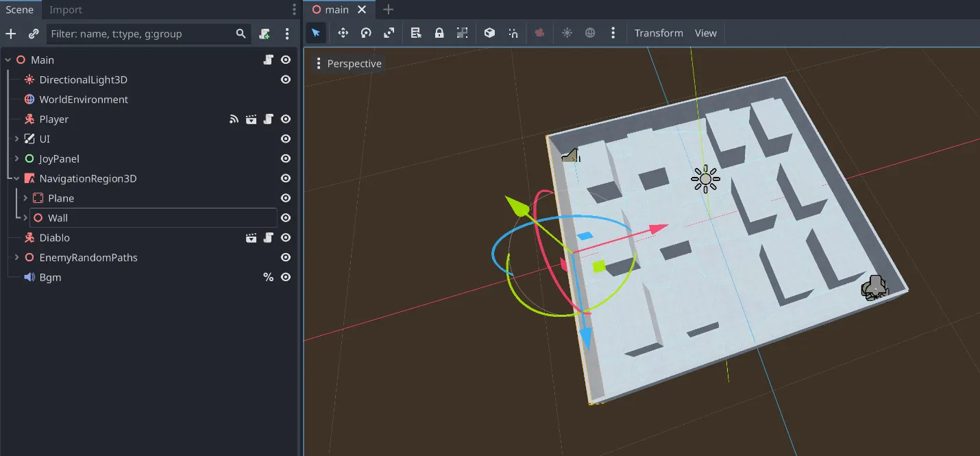Click the node filter search field
The width and height of the screenshot is (980, 456).
[140, 34]
